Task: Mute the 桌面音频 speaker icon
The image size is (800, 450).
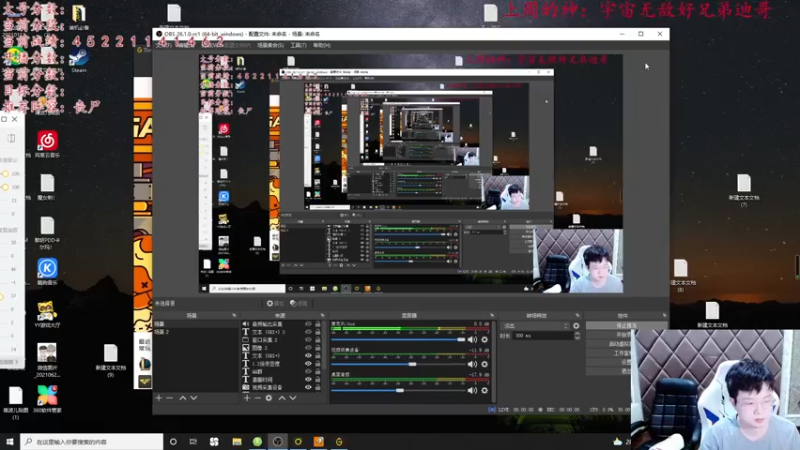Action: click(472, 390)
